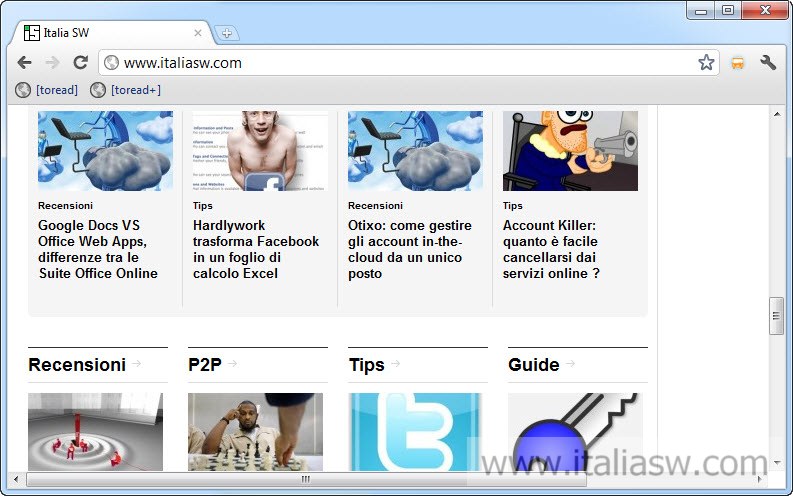The image size is (793, 496).
Task: Open the Recensioni section red figures thumbnail
Action: (96, 432)
